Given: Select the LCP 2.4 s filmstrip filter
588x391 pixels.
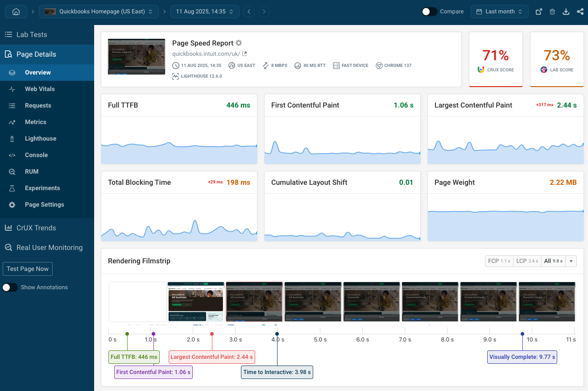Looking at the screenshot, I should [x=527, y=261].
